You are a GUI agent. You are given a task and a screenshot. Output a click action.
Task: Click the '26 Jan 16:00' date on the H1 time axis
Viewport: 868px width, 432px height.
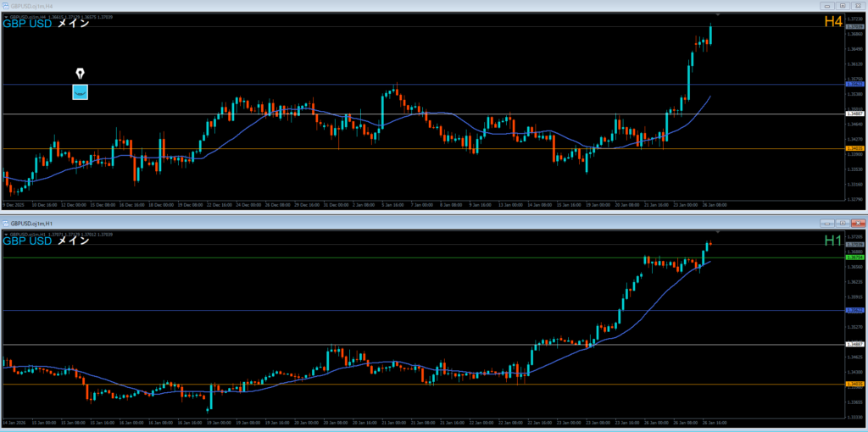714,424
